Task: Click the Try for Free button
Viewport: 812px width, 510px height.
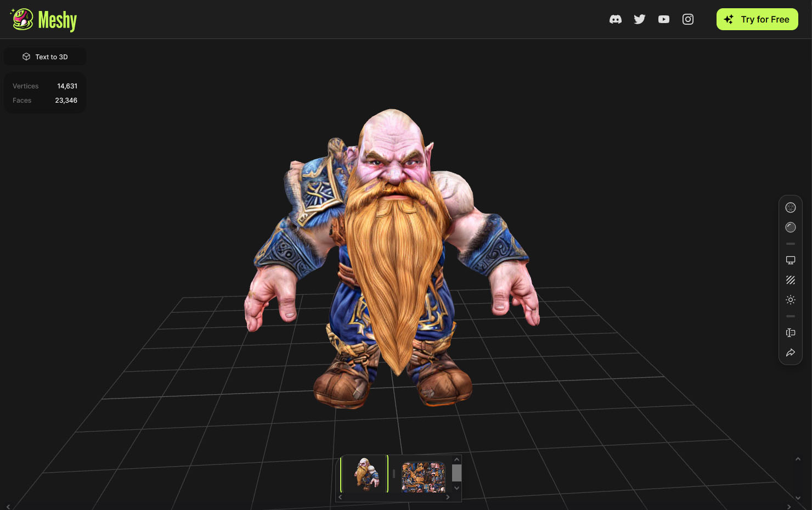Action: point(757,19)
